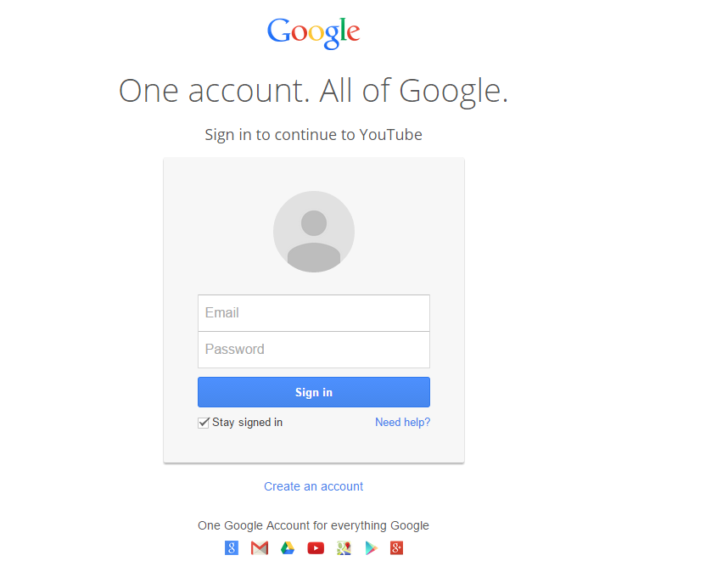
Task: Click the Google Drive triangle icon
Action: pyautogui.click(x=288, y=548)
